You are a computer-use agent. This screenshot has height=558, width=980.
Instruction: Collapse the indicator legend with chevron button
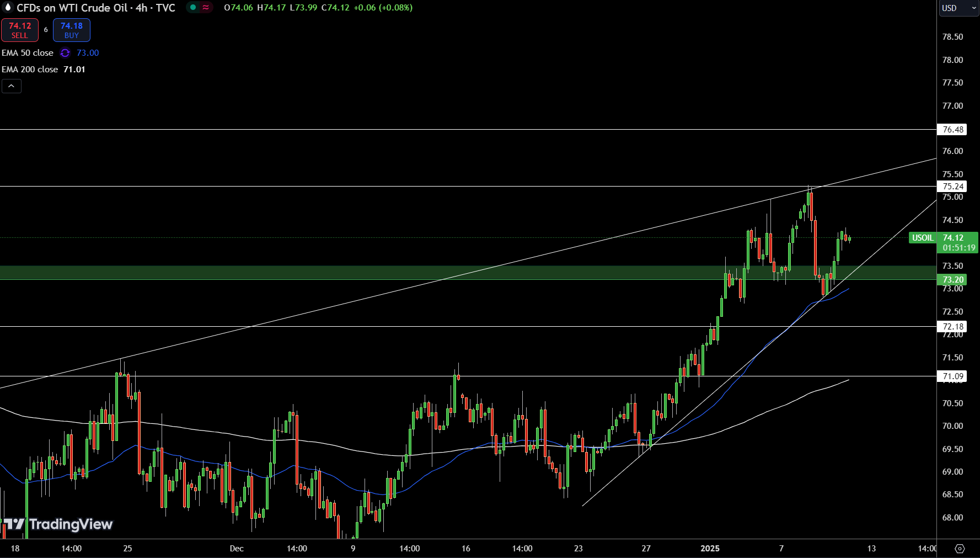pyautogui.click(x=12, y=86)
